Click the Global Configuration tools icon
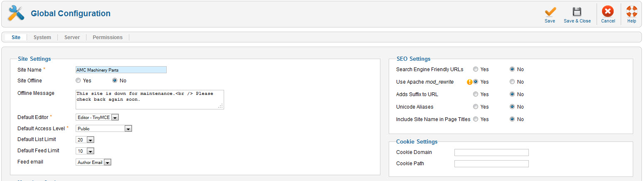This screenshot has width=644, height=181. pyautogui.click(x=16, y=13)
